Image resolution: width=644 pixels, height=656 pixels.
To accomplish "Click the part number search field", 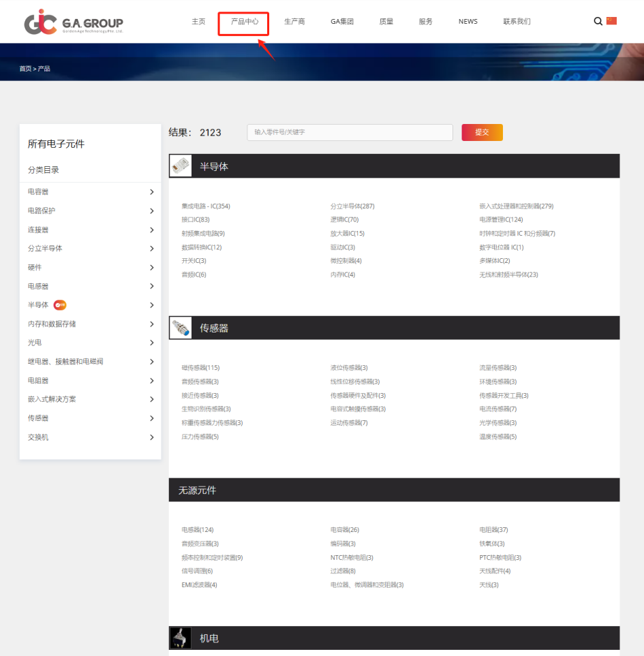I will click(x=350, y=132).
